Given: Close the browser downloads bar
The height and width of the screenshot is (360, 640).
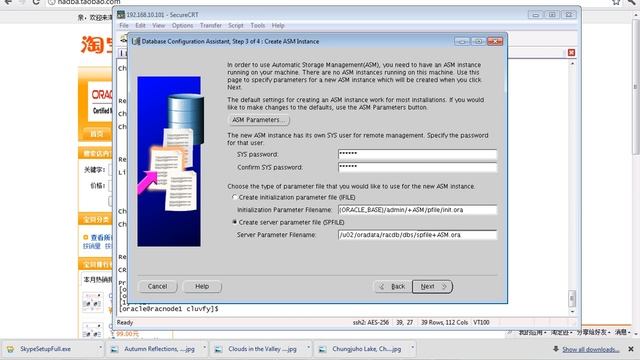Looking at the screenshot, I should [631, 349].
